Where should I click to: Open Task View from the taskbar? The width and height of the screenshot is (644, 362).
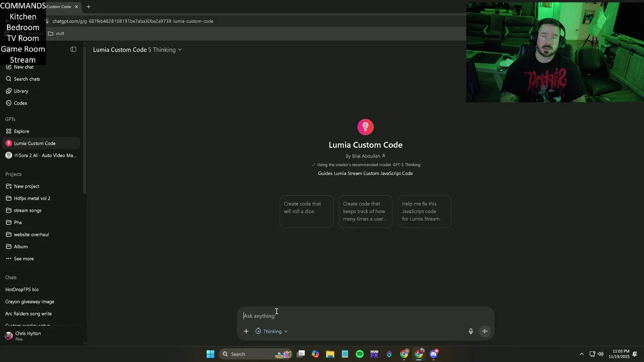pos(301,354)
